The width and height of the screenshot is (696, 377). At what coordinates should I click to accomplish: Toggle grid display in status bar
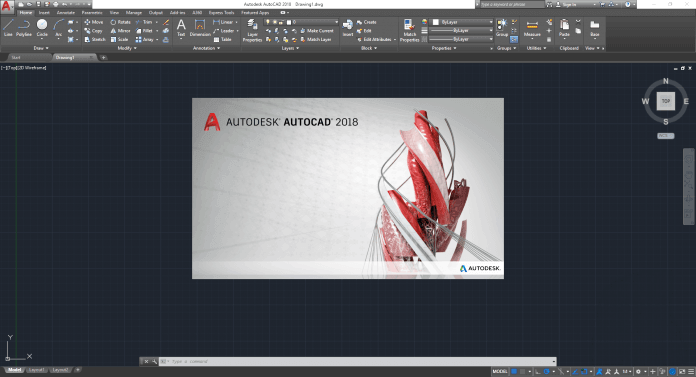pyautogui.click(x=514, y=372)
